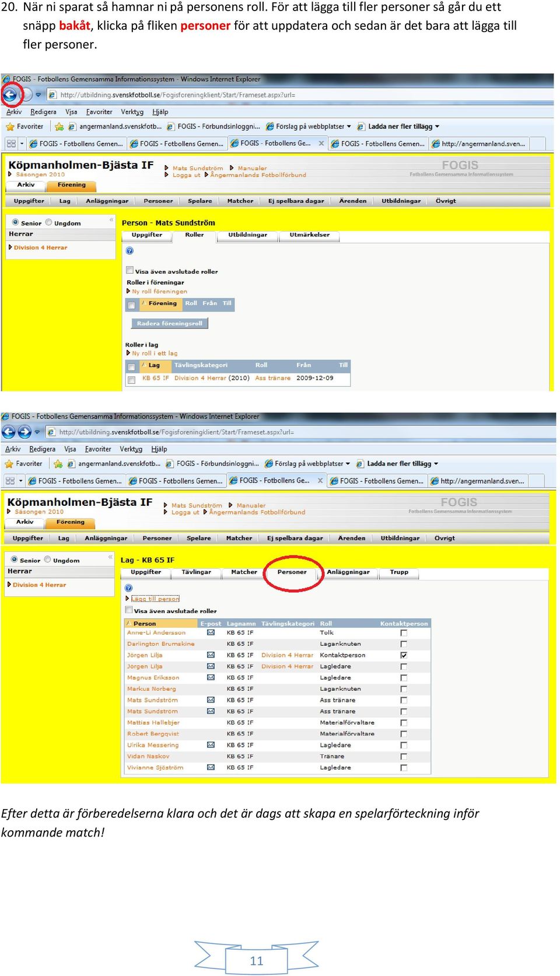The image size is (560, 976).
Task: Close the active FOGIS tab in lower screenshot
Action: click(x=320, y=480)
